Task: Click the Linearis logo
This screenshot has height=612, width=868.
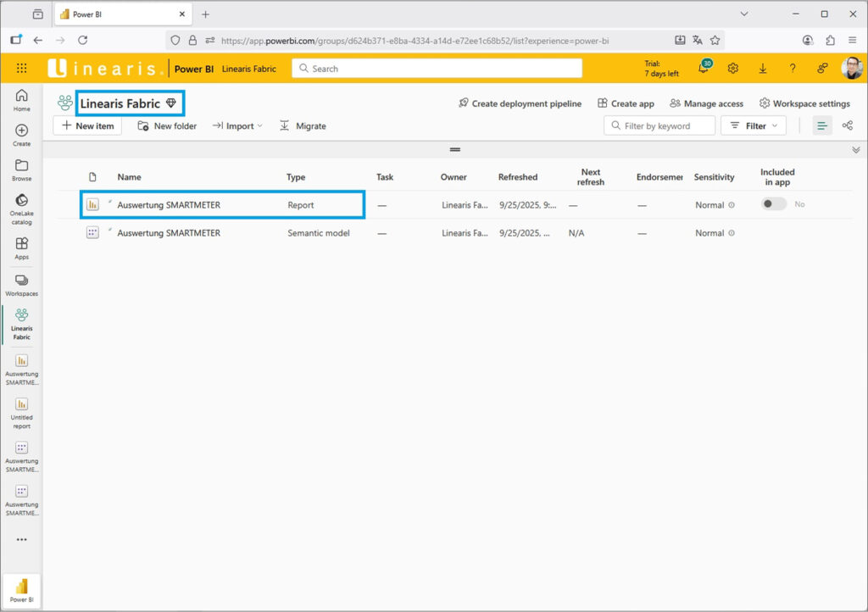Action: (106, 68)
